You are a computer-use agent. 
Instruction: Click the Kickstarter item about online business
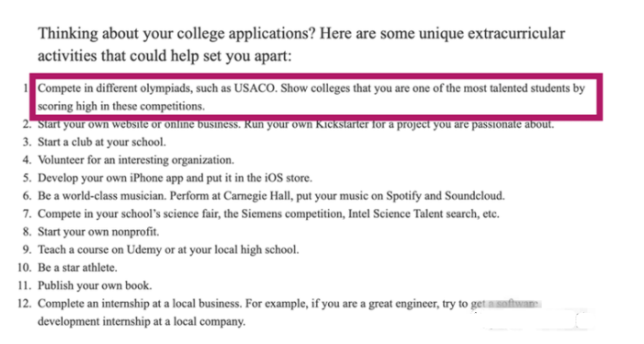click(x=296, y=124)
